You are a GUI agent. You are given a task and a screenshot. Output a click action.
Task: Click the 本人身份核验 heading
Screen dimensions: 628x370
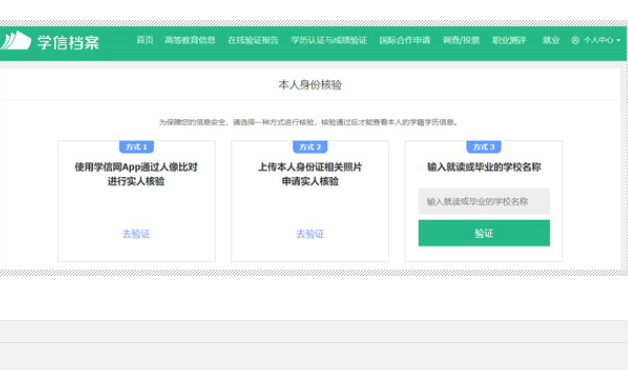(x=310, y=85)
